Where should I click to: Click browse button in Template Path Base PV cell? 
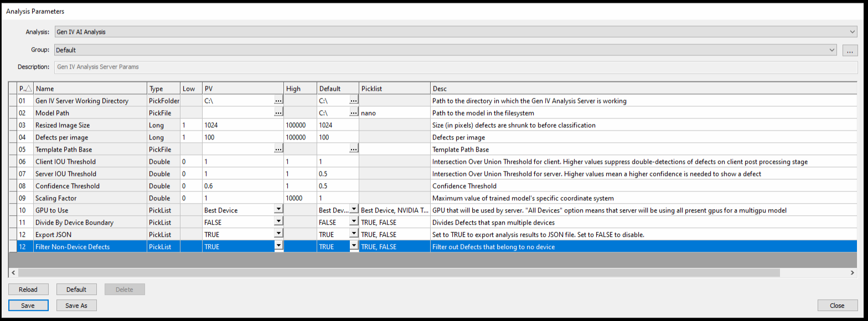coord(278,149)
